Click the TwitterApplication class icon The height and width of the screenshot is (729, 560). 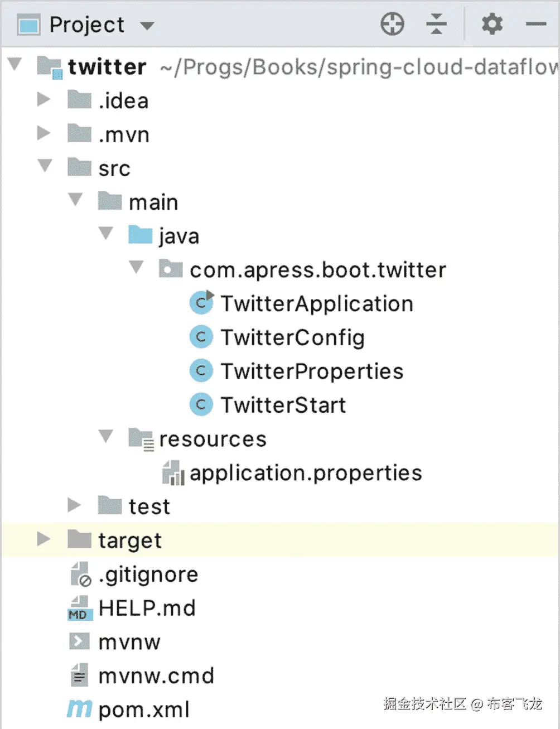pyautogui.click(x=201, y=303)
